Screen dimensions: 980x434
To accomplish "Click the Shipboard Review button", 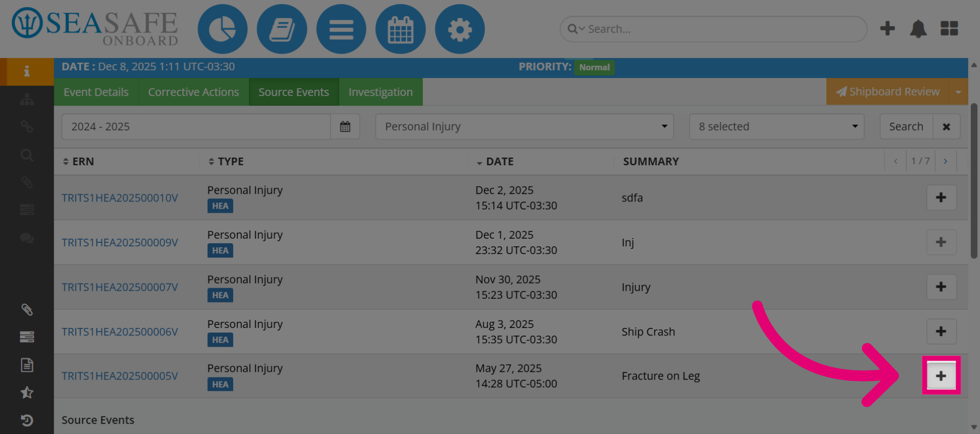I will 888,92.
